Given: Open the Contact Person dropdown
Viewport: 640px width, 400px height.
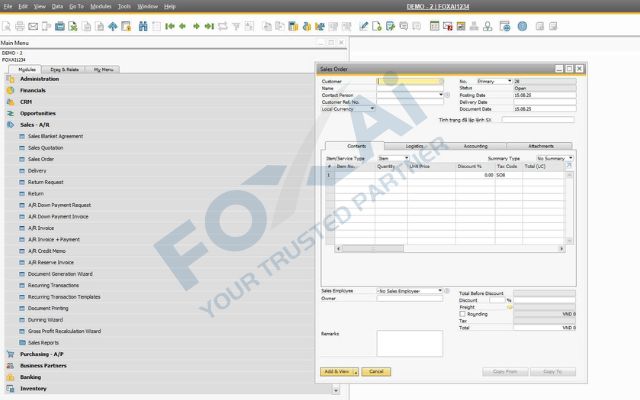Looking at the screenshot, I should [441, 95].
